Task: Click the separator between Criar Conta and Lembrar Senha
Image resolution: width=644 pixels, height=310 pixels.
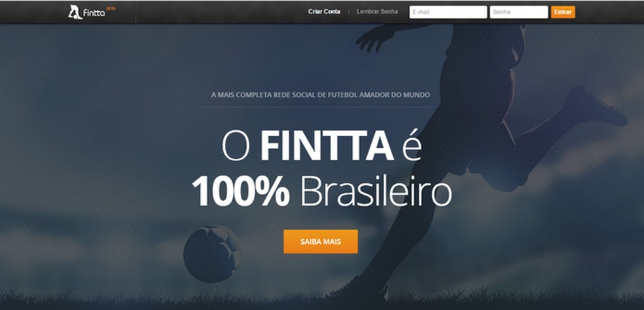Action: click(x=349, y=12)
